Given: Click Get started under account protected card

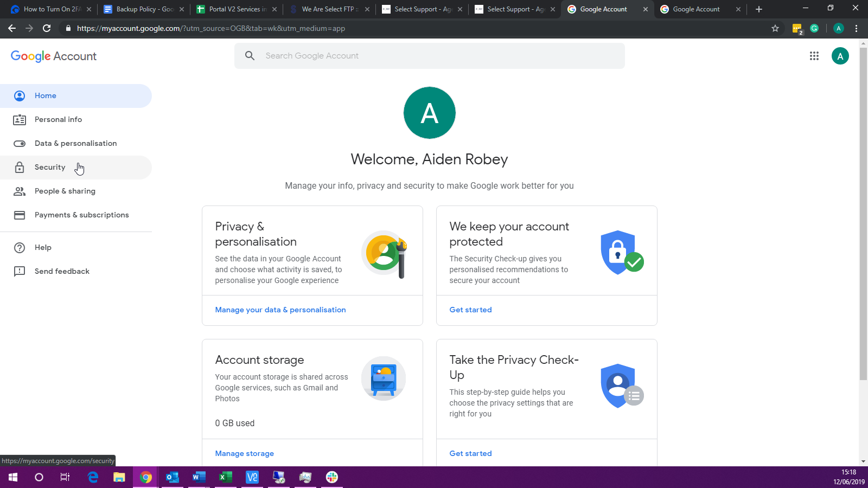Looking at the screenshot, I should (471, 310).
